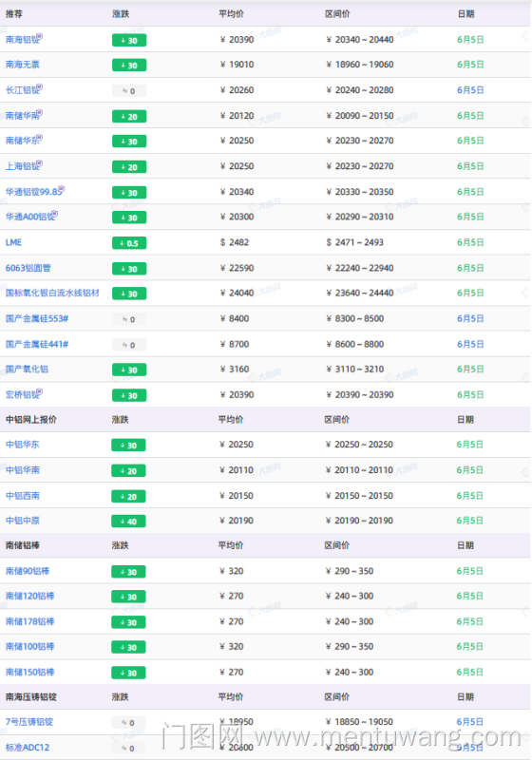Open the 中铝西南 link
The image size is (532, 760).
22,496
